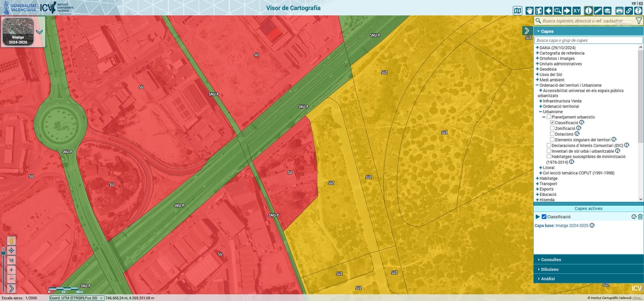Expand the DANA (29/10/2024) group
Viewport: 644px width, 301px height.
coord(537,47)
